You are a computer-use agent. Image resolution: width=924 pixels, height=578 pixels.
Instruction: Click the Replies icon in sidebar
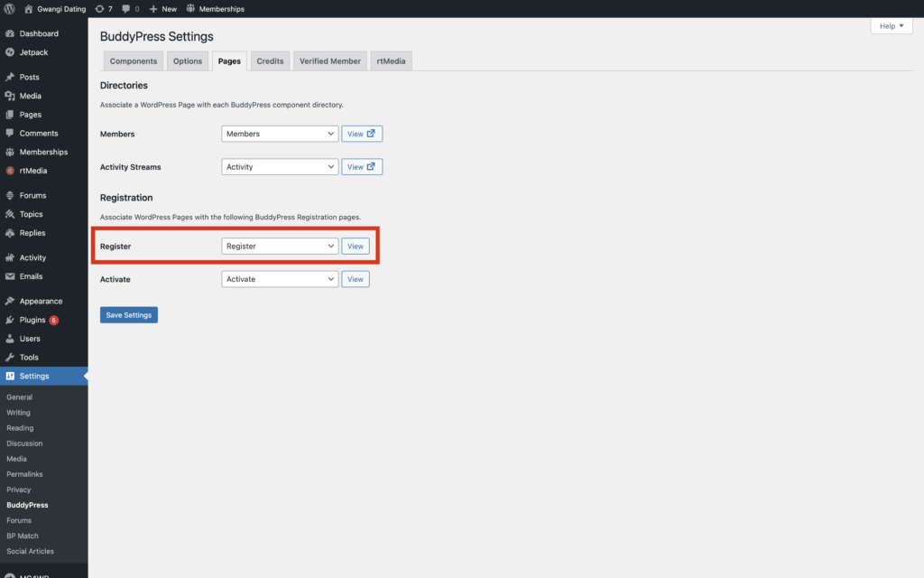tap(10, 233)
